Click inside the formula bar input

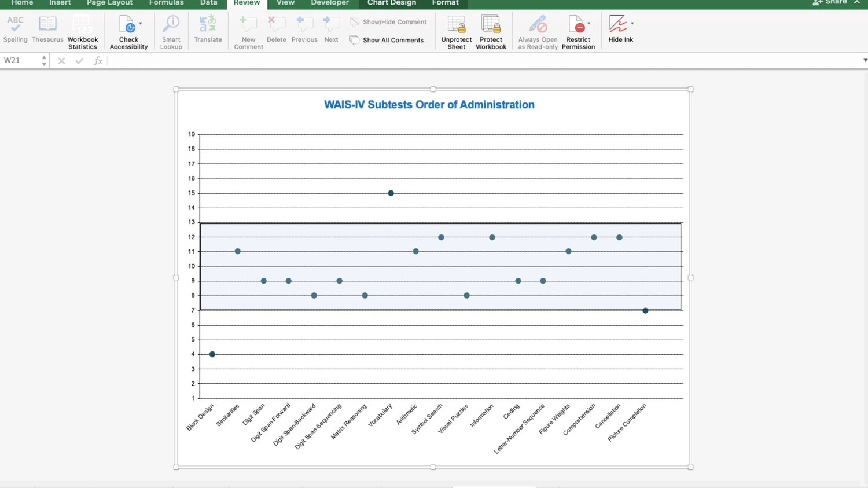485,60
